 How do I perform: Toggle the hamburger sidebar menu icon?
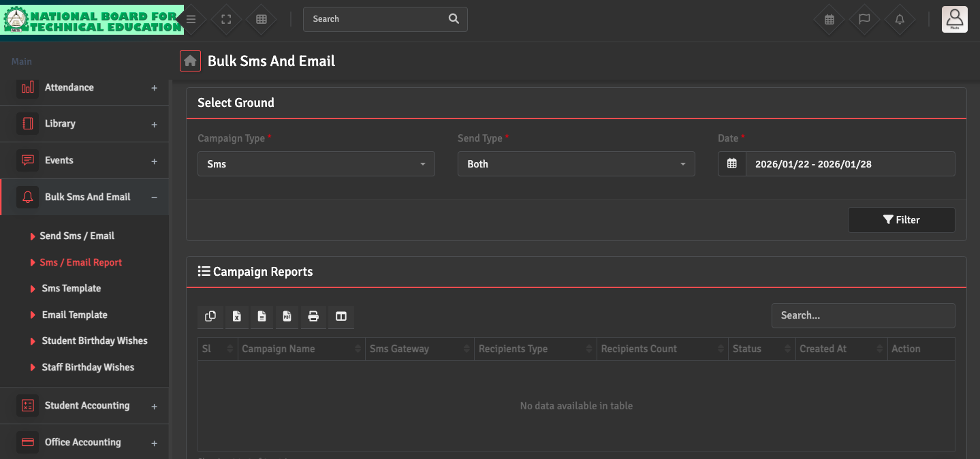coord(191,20)
